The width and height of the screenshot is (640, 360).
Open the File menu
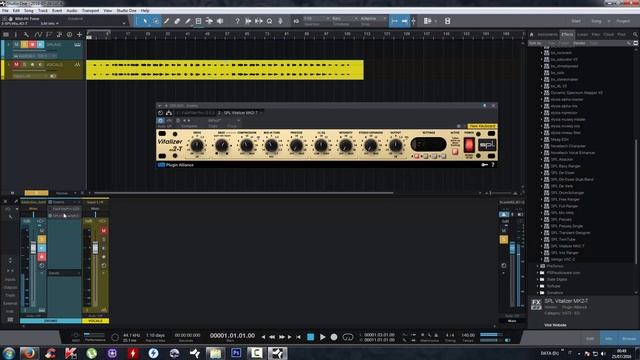click(x=5, y=11)
